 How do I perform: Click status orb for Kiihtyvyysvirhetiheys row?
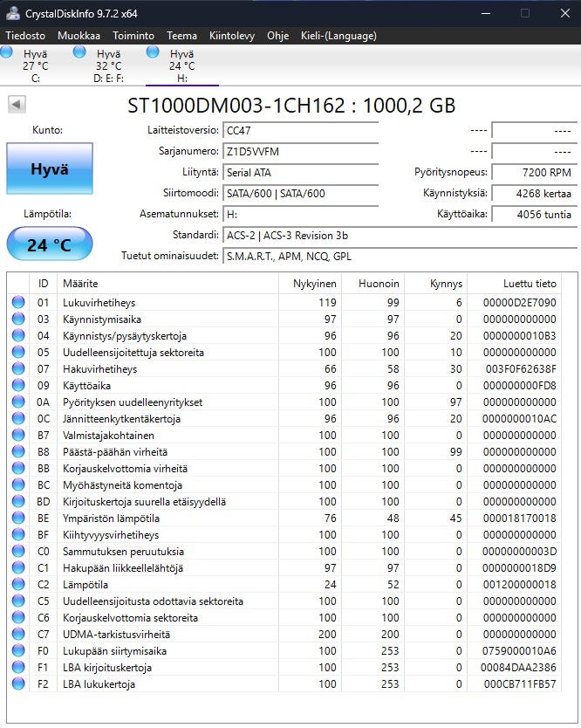pos(18,534)
